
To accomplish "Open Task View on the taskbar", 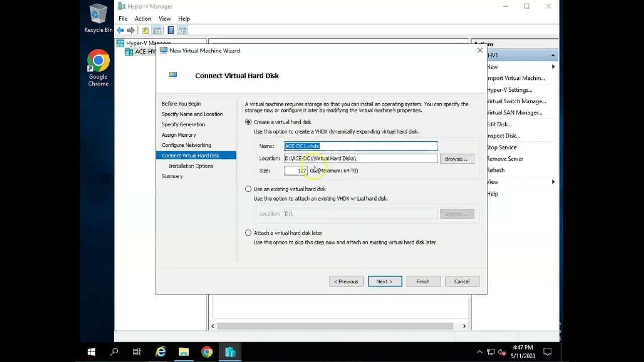I will tap(137, 352).
